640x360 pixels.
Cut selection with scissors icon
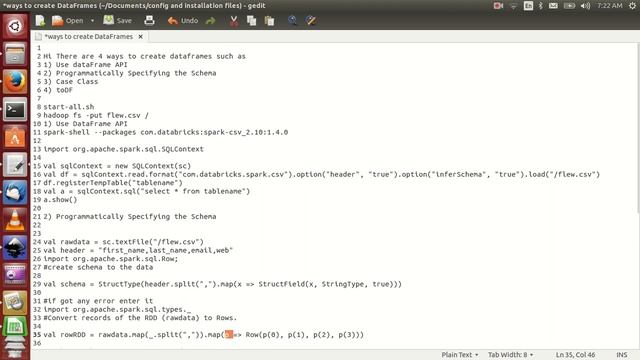click(x=234, y=20)
